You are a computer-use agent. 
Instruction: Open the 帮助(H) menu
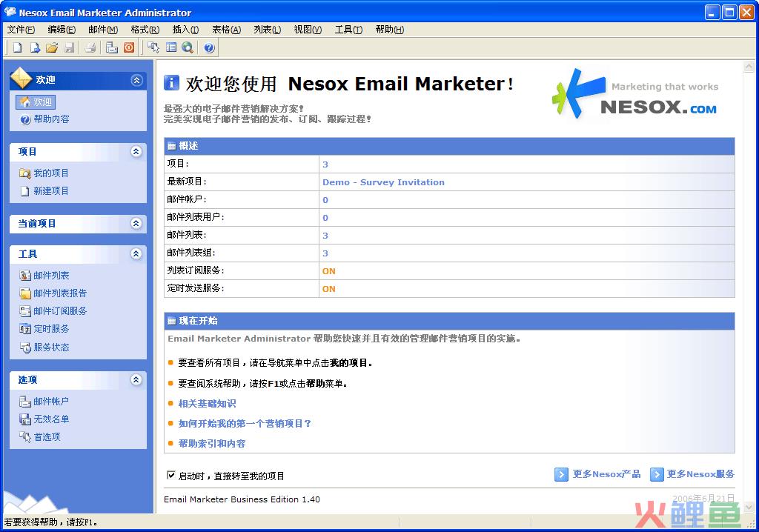point(389,30)
